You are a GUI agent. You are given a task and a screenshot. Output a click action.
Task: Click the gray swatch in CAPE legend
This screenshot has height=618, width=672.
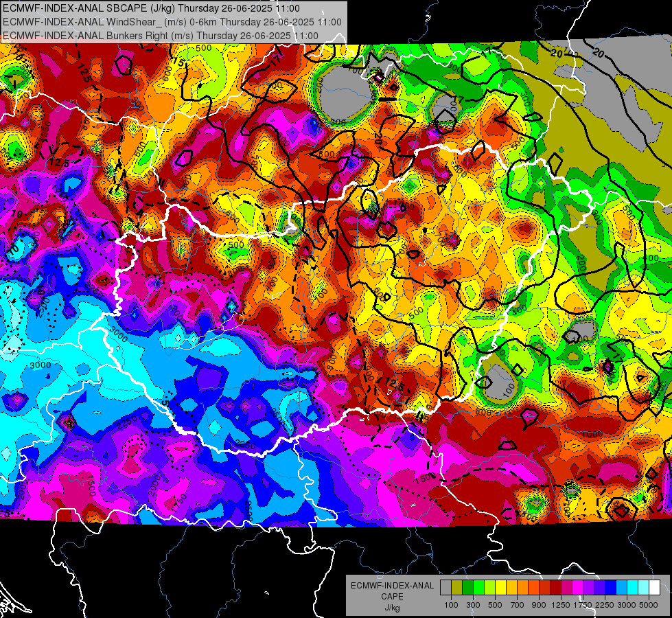[445, 588]
